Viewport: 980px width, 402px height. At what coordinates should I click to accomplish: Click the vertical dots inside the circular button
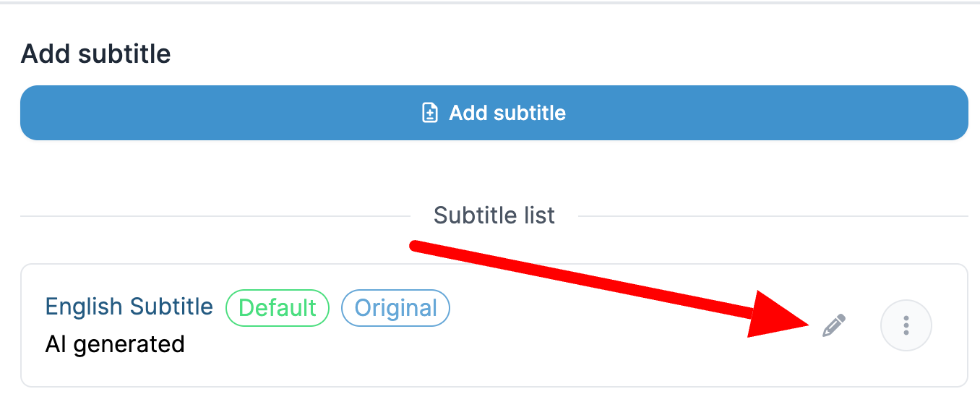coord(906,325)
